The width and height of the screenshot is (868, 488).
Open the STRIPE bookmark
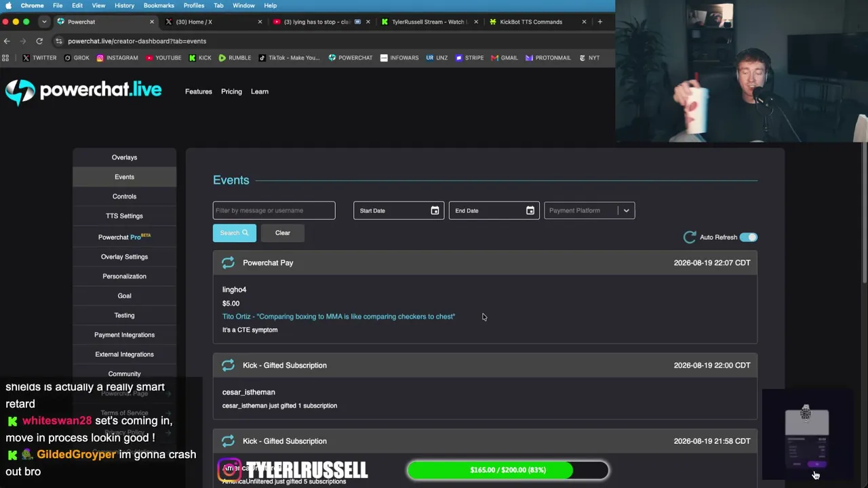coord(469,58)
